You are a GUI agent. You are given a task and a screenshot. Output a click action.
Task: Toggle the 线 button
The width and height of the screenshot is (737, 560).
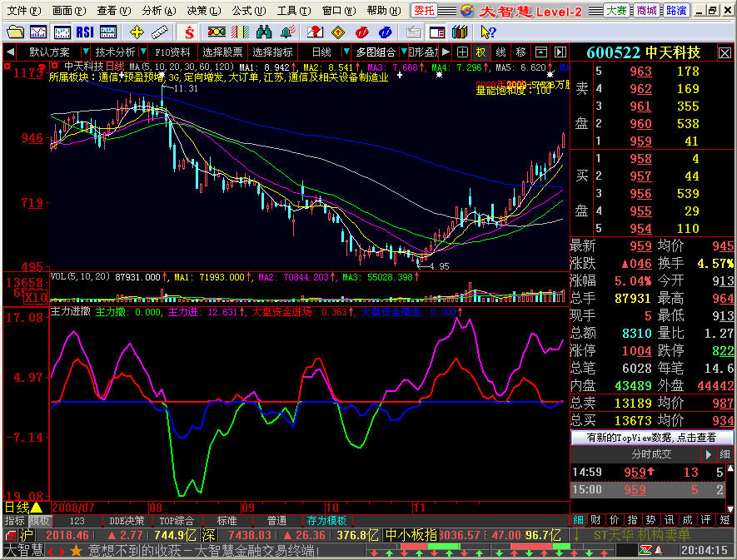(x=501, y=52)
